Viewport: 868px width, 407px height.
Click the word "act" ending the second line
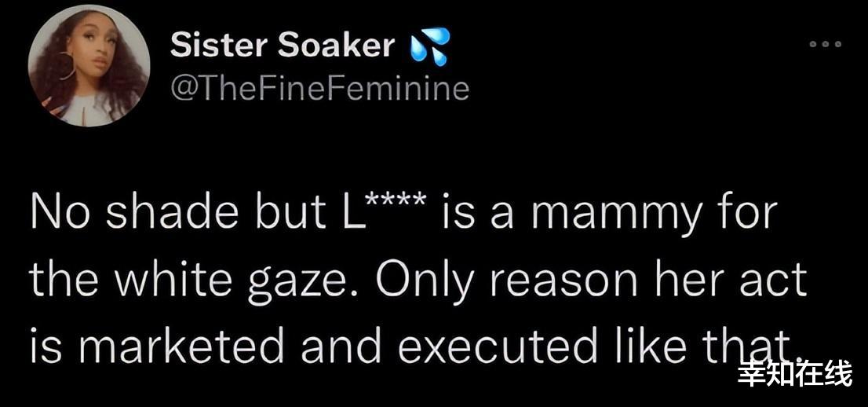point(781,280)
